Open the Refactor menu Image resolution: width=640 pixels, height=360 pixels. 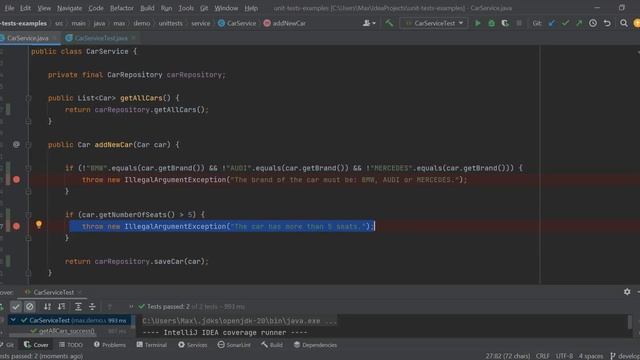pyautogui.click(x=122, y=8)
